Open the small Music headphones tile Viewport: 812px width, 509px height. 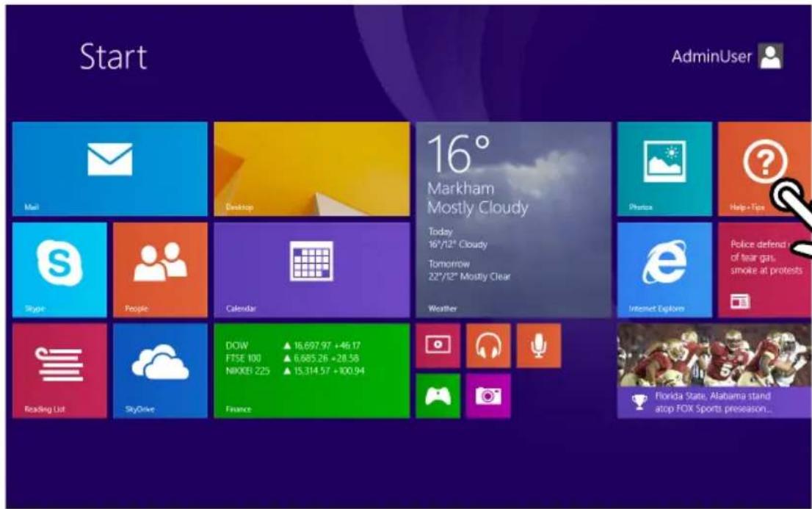point(487,346)
